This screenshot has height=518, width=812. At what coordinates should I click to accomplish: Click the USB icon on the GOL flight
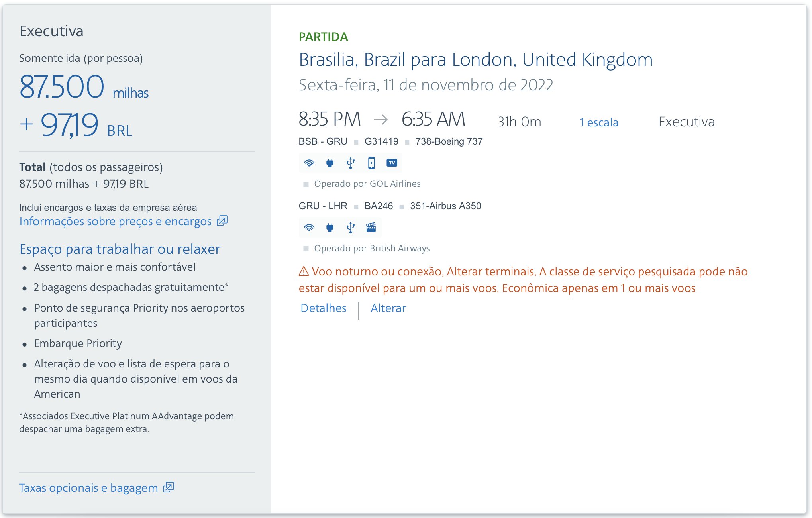pos(351,163)
